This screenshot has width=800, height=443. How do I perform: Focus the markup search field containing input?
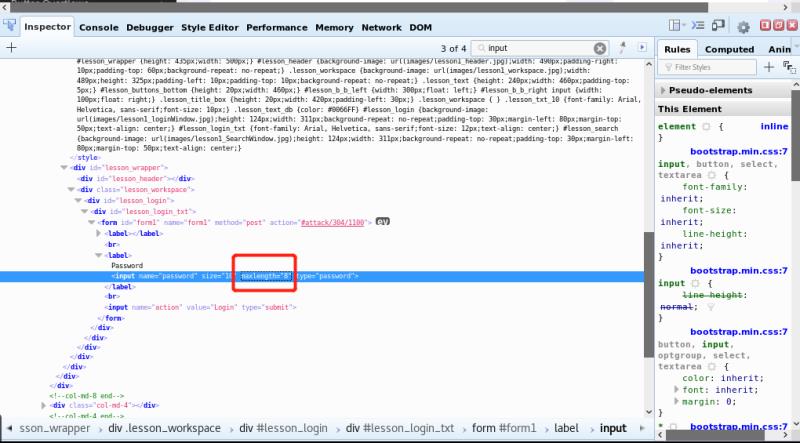pos(538,48)
